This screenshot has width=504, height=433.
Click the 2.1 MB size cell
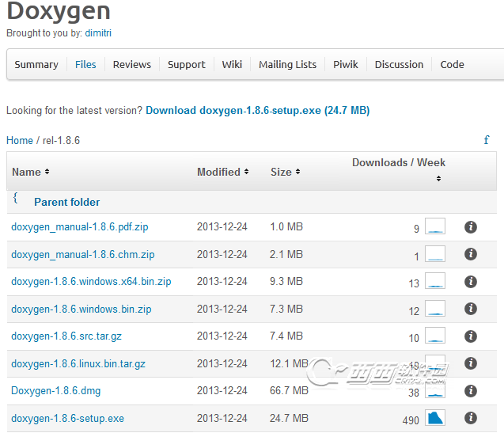point(286,254)
